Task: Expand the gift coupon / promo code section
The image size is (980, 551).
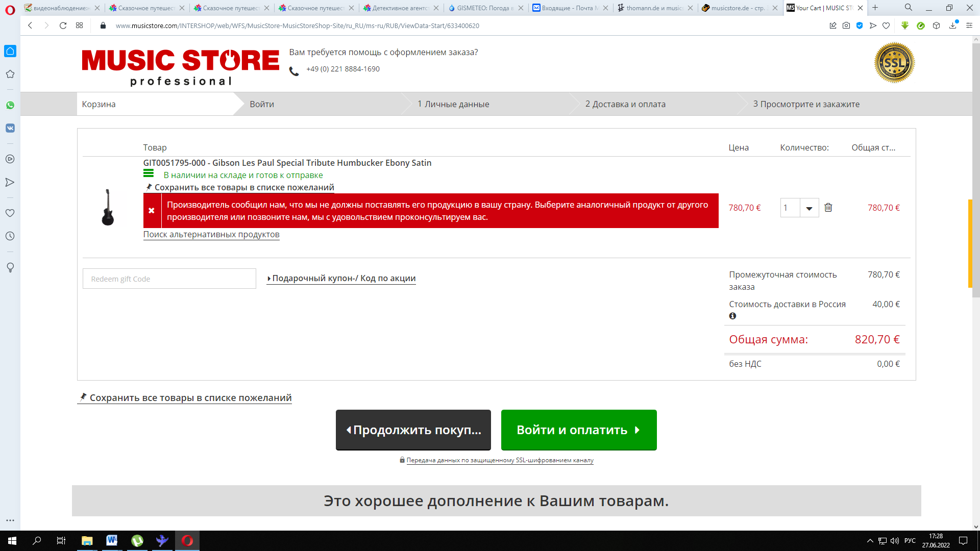Action: [341, 279]
